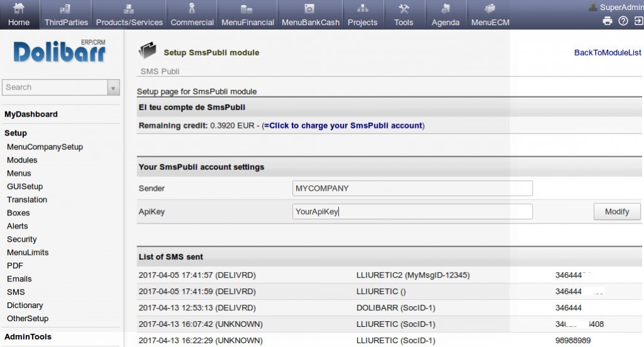Expand the Search dropdown arrow
The width and height of the screenshot is (644, 347).
(x=113, y=88)
